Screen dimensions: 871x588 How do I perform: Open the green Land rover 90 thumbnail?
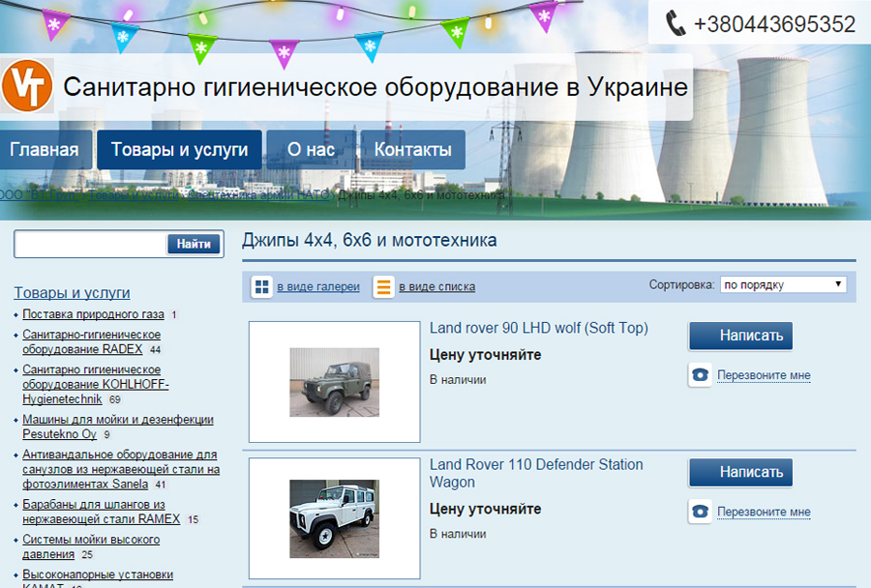334,382
